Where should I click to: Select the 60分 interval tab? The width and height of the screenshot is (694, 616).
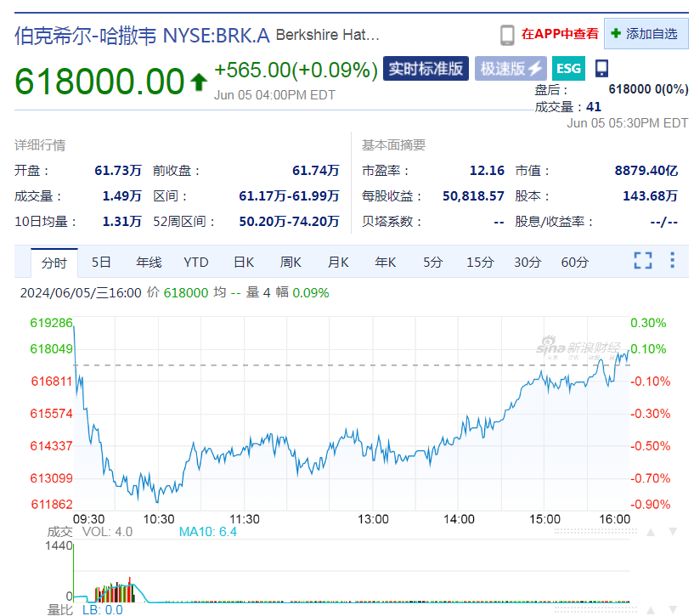click(574, 263)
